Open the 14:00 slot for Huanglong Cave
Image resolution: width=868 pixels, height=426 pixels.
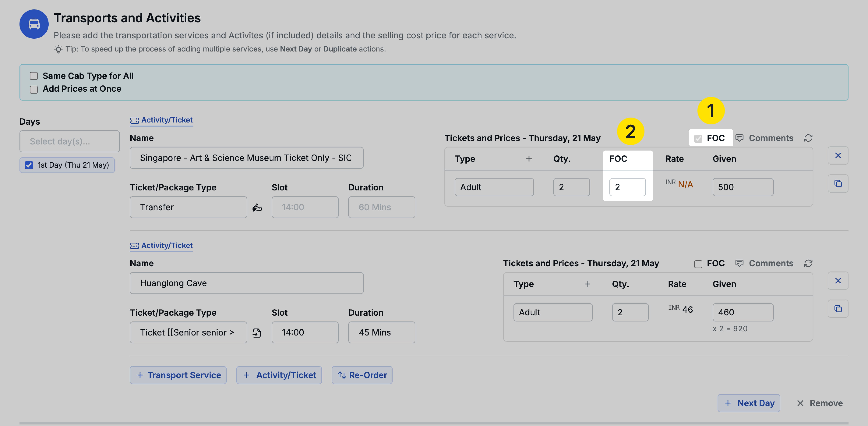coord(305,333)
